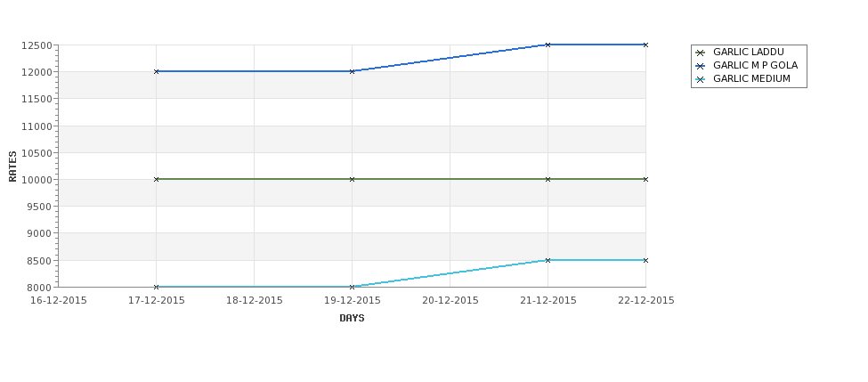868x382 pixels.
Task: Click the 18-12-2015 date axis label
Action: click(x=254, y=301)
